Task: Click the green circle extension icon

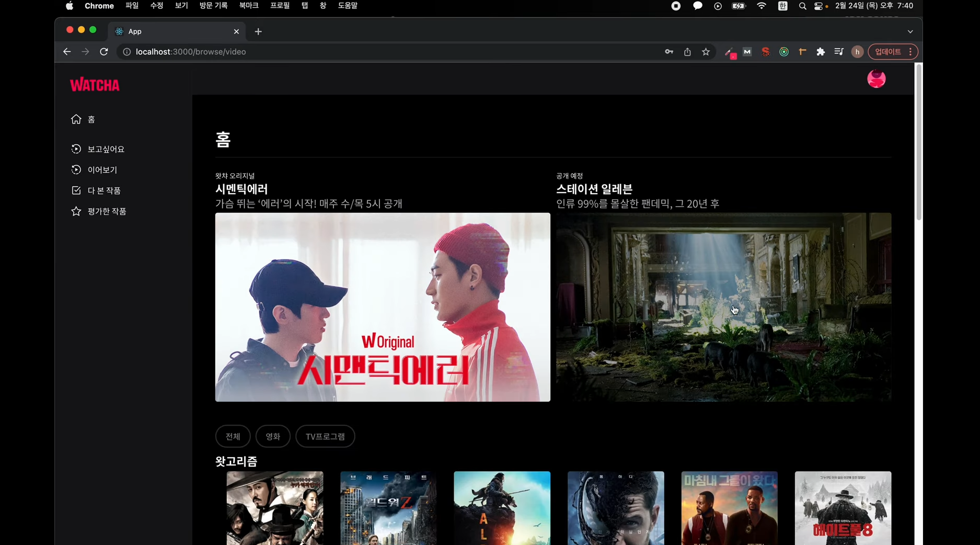Action: click(x=784, y=52)
